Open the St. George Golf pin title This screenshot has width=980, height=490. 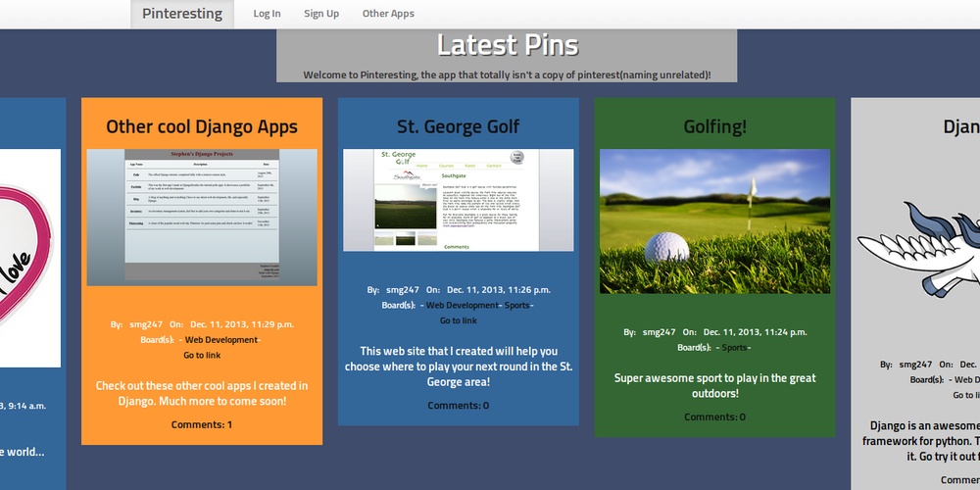pos(458,126)
